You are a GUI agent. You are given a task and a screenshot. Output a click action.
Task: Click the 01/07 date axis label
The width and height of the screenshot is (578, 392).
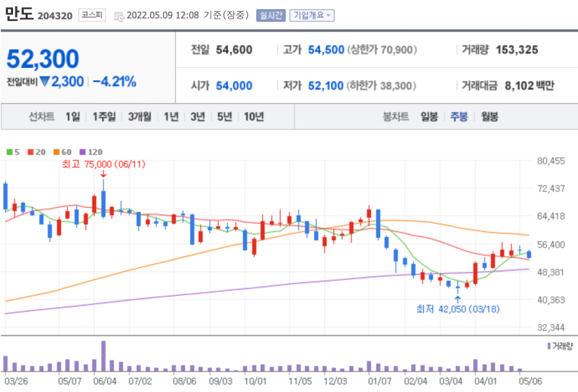click(380, 381)
